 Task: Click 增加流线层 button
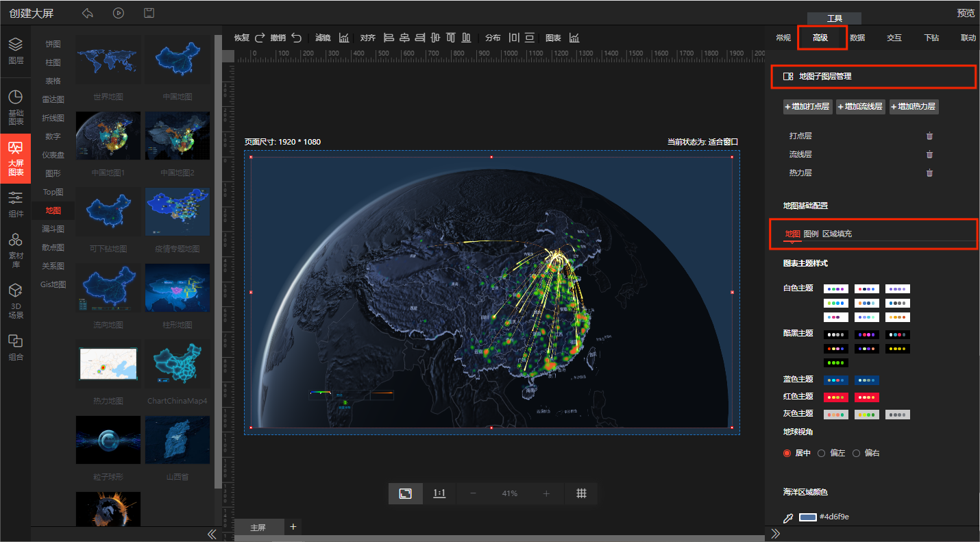[861, 106]
